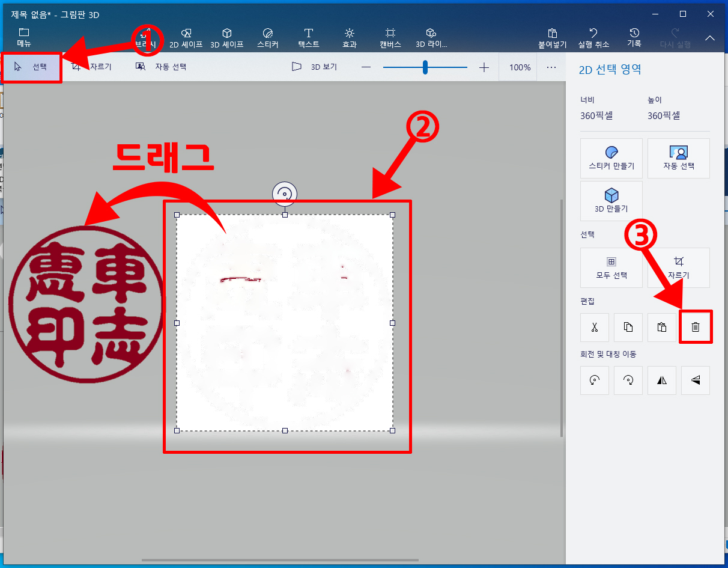
Task: Activate the 선택 select tool
Action: click(x=31, y=67)
